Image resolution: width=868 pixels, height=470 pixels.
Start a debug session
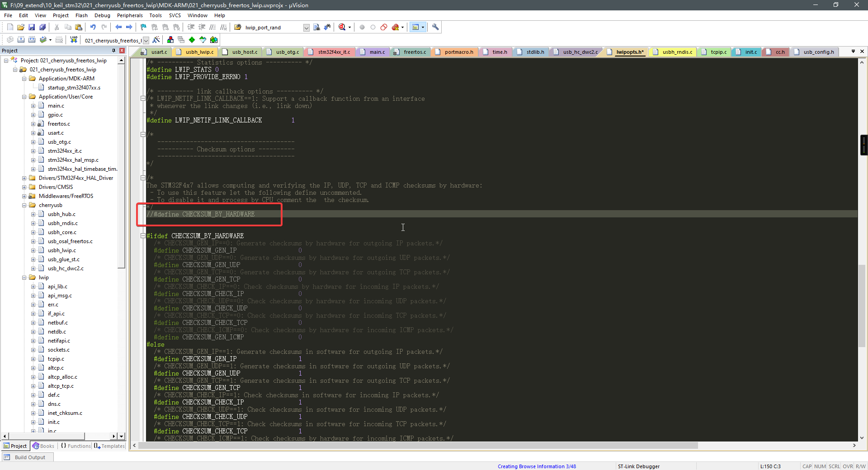343,27
